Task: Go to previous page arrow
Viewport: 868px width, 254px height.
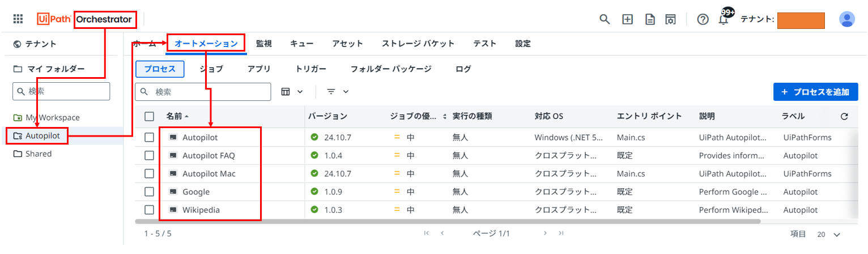Action: [442, 233]
